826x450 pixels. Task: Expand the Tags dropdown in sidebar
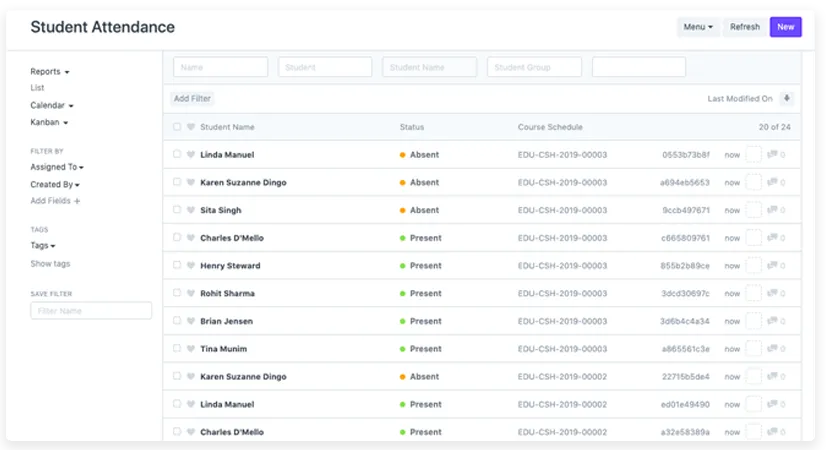42,245
